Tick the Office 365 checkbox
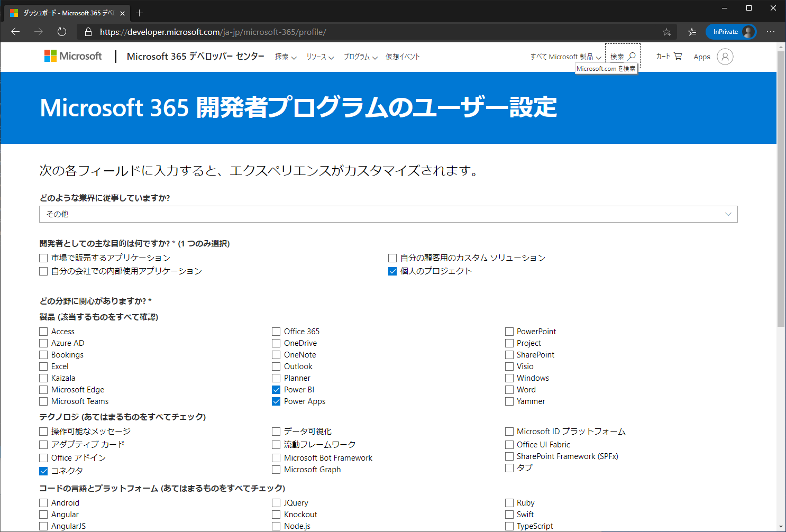The image size is (786, 532). (276, 332)
